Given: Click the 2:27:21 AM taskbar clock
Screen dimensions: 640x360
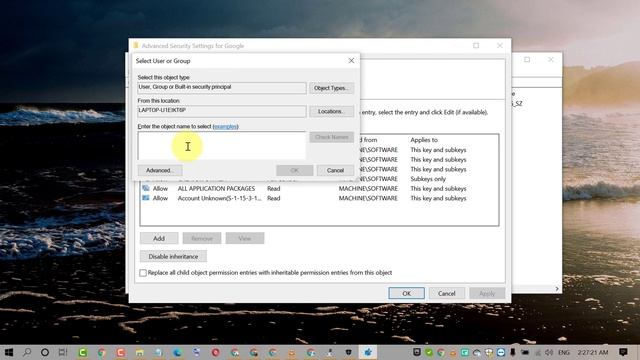Looking at the screenshot, I should click(x=593, y=352).
